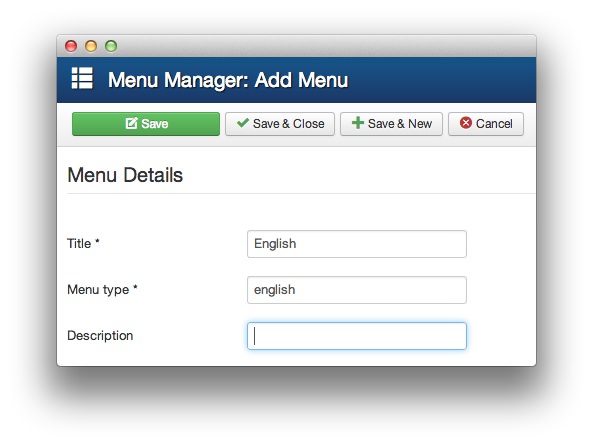Click the edit pencil icon on Save
This screenshot has width=593, height=445.
point(131,123)
